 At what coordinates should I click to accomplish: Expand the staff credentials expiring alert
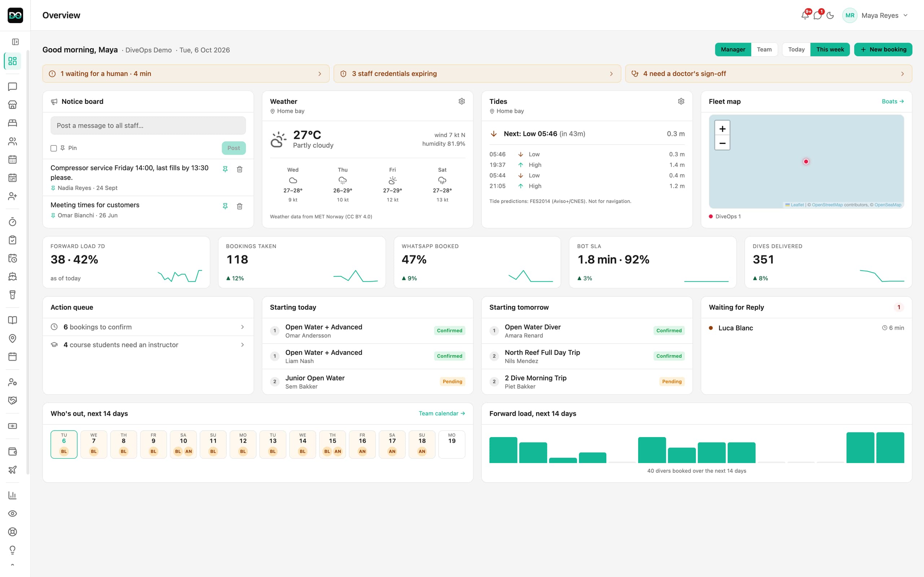477,74
